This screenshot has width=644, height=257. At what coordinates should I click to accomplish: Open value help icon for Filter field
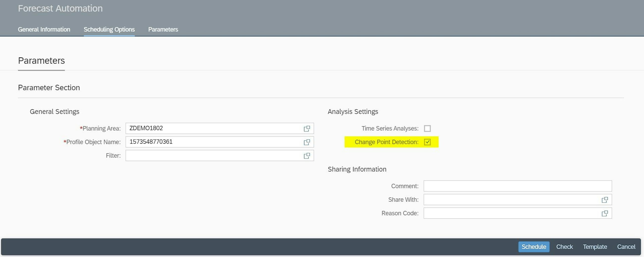tap(307, 156)
